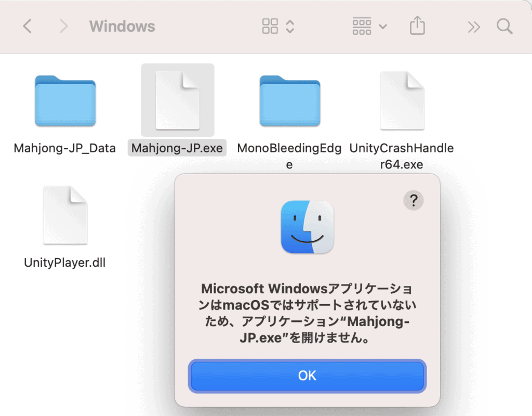Click the UnityPlayer.dll name label
532x416 pixels.
[x=65, y=263]
